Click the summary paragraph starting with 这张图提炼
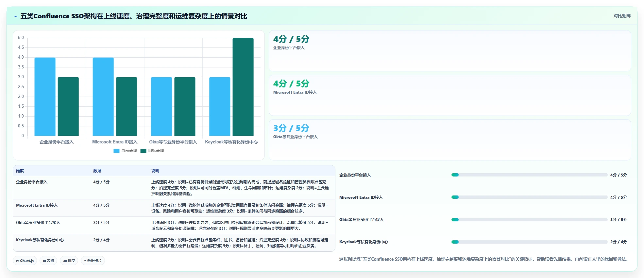The height and width of the screenshot is (278, 644). [x=484, y=259]
